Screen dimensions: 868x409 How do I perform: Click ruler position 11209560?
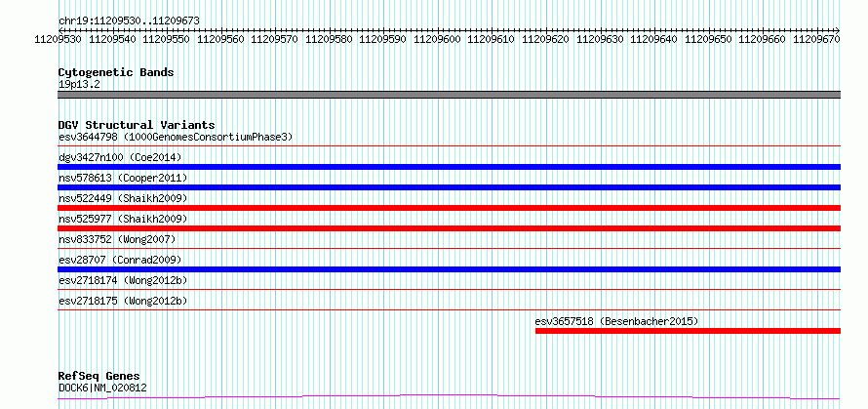click(221, 39)
